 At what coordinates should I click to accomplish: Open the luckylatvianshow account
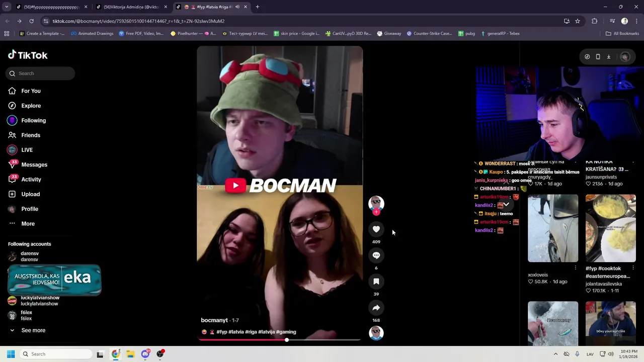coord(34,301)
